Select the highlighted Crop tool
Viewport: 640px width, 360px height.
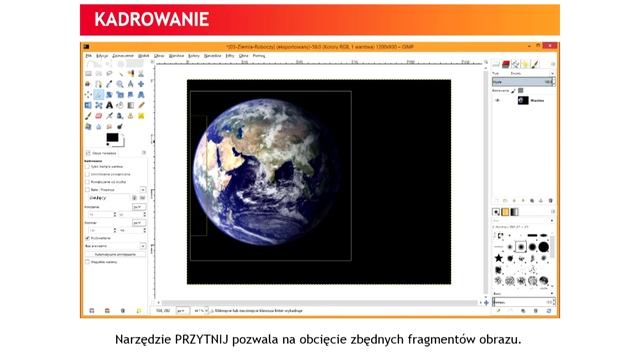[x=99, y=95]
